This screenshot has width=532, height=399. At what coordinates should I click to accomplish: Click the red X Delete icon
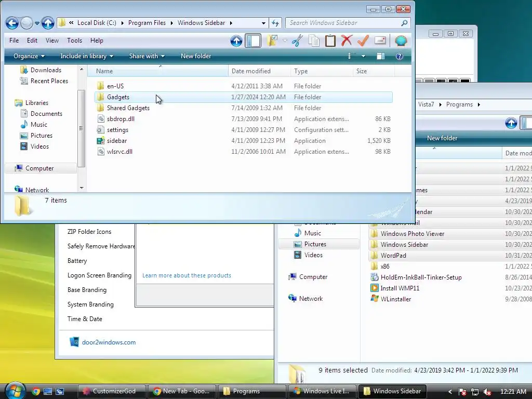[347, 41]
